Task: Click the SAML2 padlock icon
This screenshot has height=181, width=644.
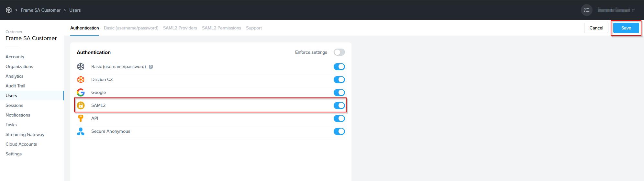Action: click(x=81, y=105)
